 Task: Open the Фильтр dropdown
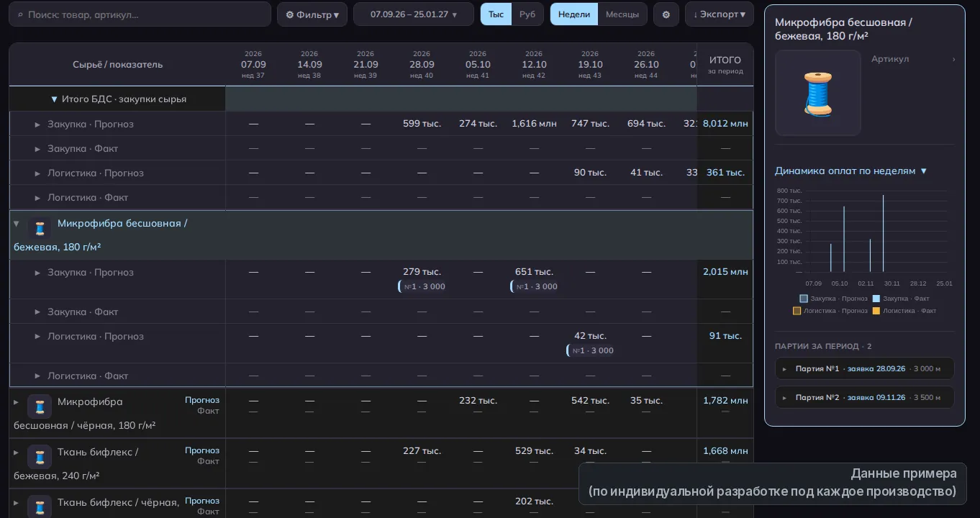[x=312, y=14]
